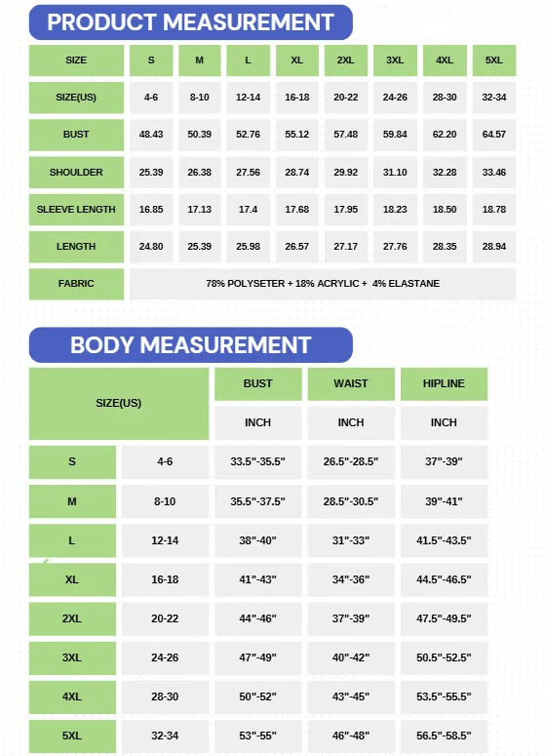
Task: Select the 5XL column header in product table
Action: tap(494, 60)
